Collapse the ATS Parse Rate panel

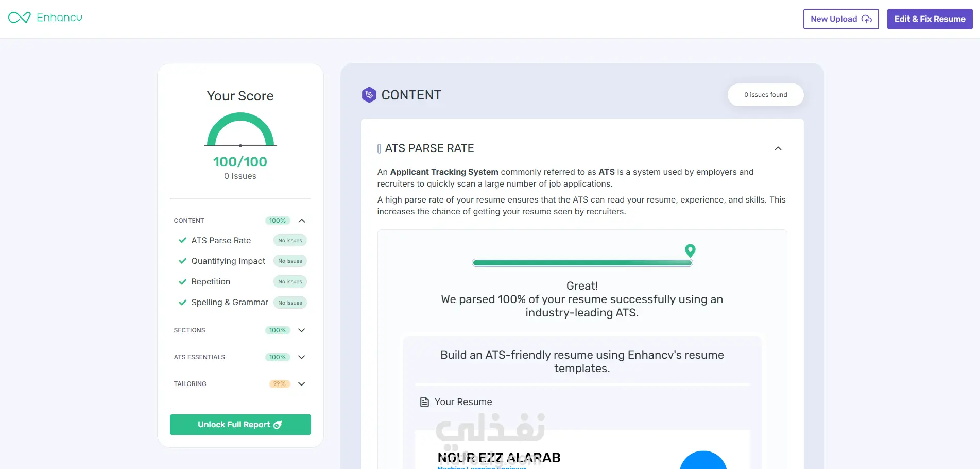pyautogui.click(x=778, y=148)
